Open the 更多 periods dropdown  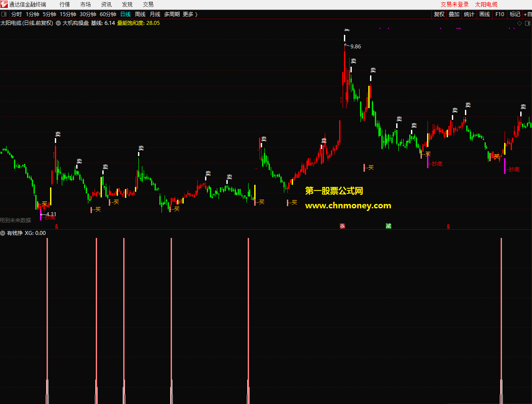click(190, 14)
